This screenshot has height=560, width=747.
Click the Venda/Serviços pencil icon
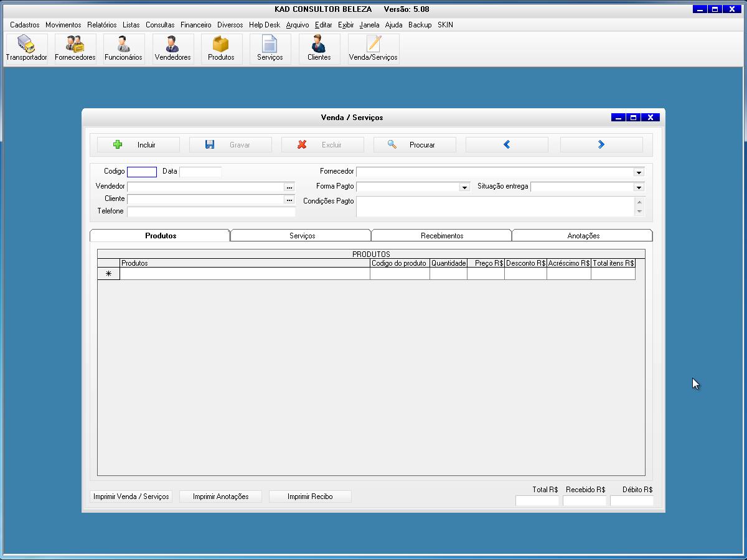[373, 49]
